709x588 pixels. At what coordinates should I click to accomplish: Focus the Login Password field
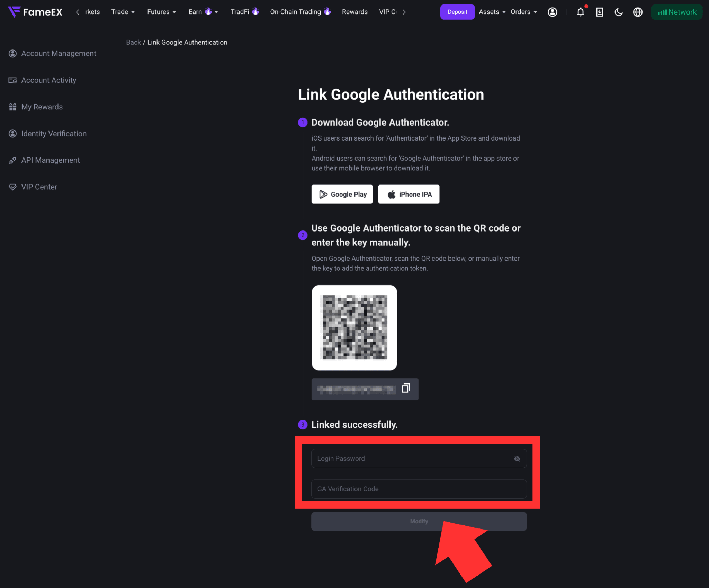(419, 459)
